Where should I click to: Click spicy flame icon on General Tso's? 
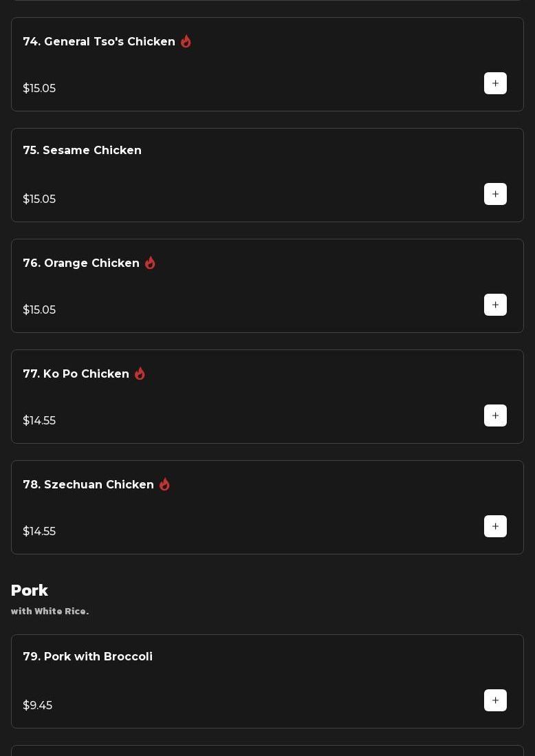[x=186, y=41]
